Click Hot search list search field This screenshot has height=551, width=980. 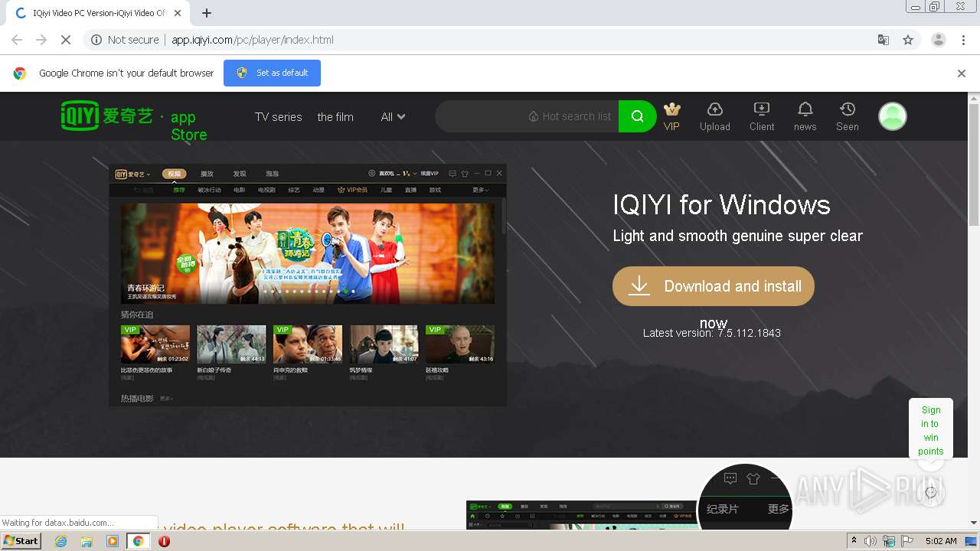(x=527, y=116)
